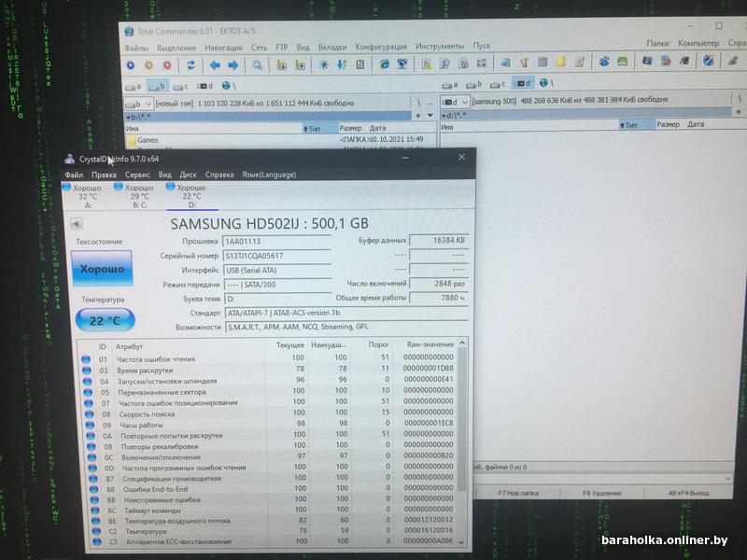This screenshot has width=747, height=560.
Task: Click the yellow notepad icon in toolbar
Action: coord(561,62)
